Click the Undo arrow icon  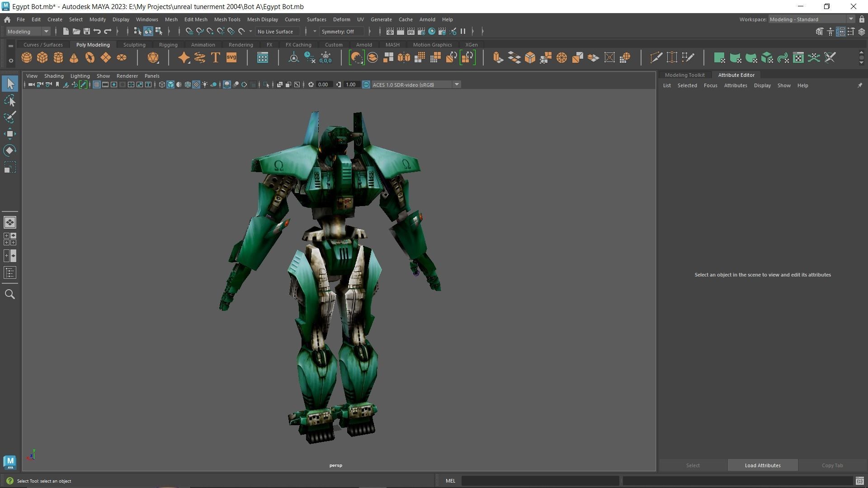97,31
